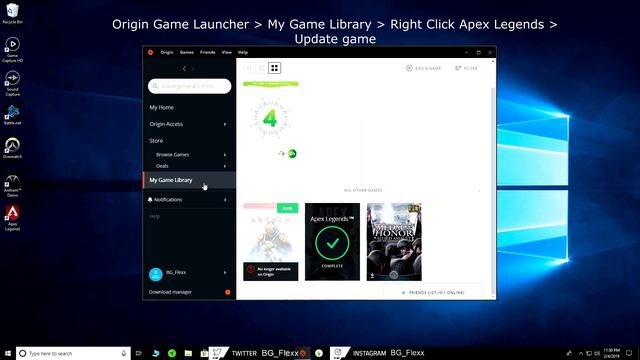The image size is (640, 360).
Task: Click the Origin logo in title bar
Action: (151, 52)
